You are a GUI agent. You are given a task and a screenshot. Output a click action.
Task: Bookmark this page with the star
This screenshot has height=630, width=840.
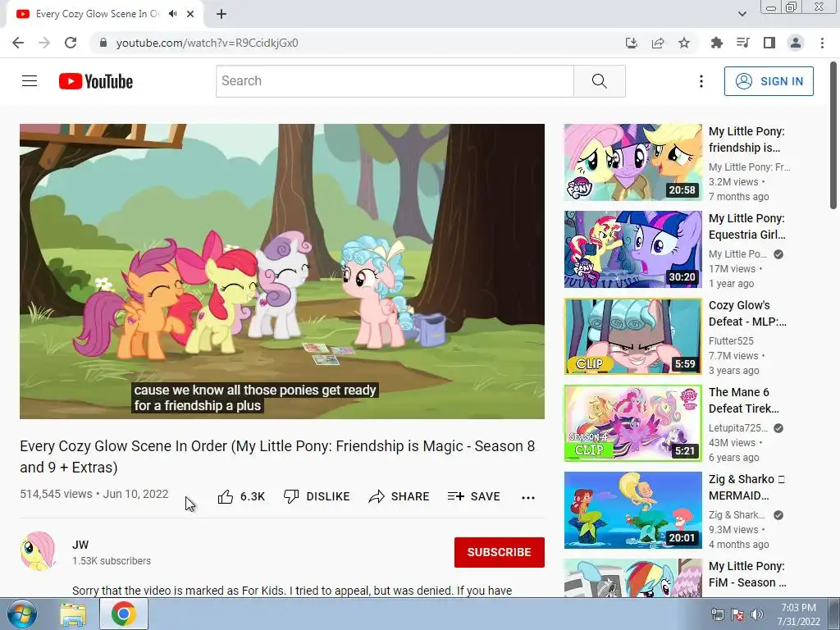coord(684,43)
